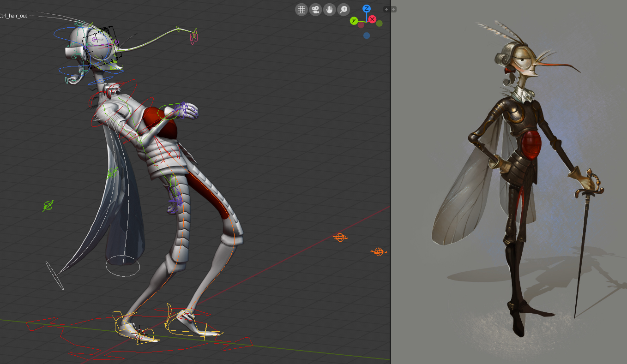Click the mosquito concept art reference image
This screenshot has height=364, width=627.
pyautogui.click(x=509, y=182)
